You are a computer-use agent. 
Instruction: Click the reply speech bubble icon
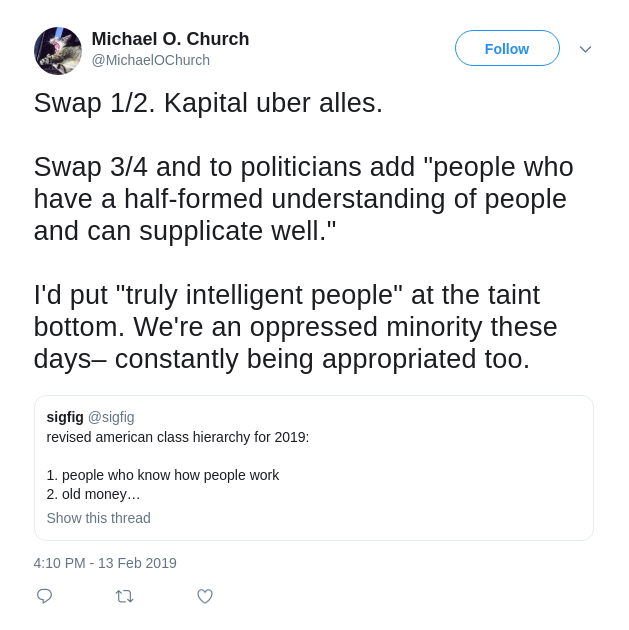[x=44, y=596]
